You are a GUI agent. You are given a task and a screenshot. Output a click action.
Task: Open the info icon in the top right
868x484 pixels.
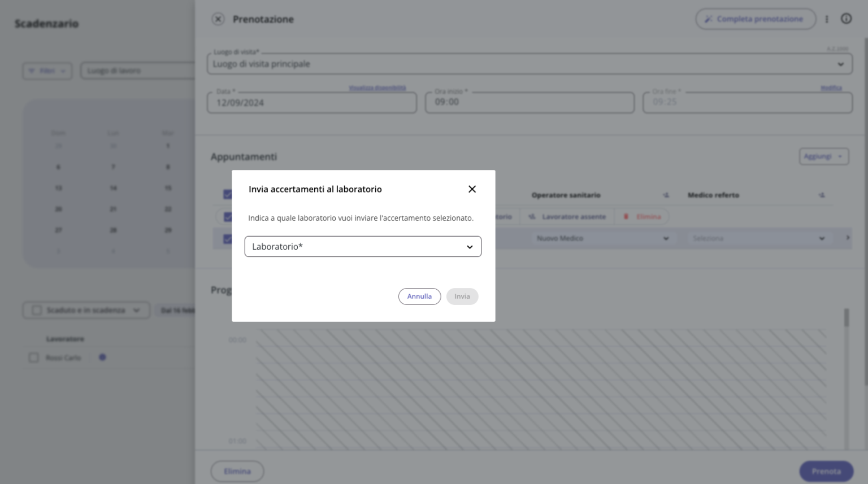point(847,18)
